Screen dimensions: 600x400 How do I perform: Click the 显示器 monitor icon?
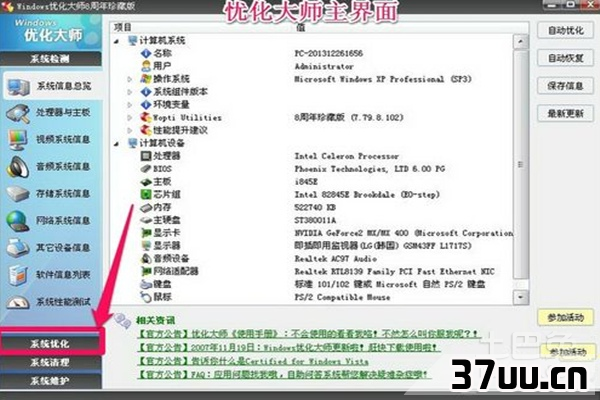[146, 245]
